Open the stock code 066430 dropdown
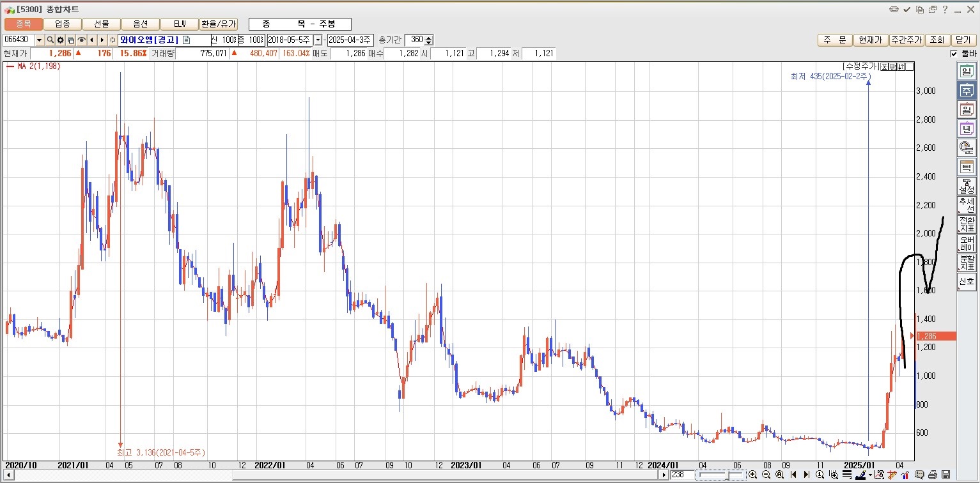 pyautogui.click(x=39, y=40)
